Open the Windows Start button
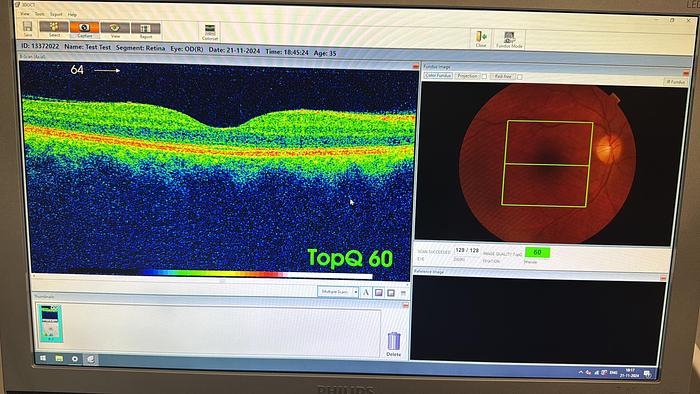The image size is (700, 394). coord(43,358)
